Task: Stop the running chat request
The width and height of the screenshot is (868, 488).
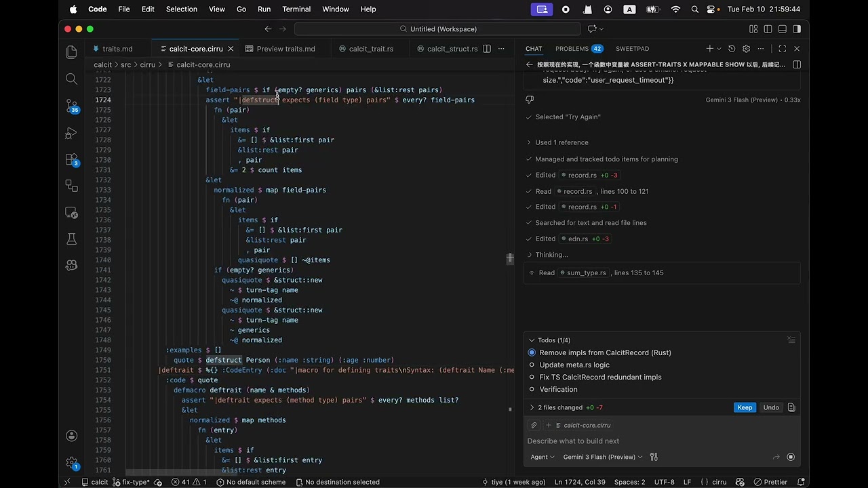Action: 791,457
